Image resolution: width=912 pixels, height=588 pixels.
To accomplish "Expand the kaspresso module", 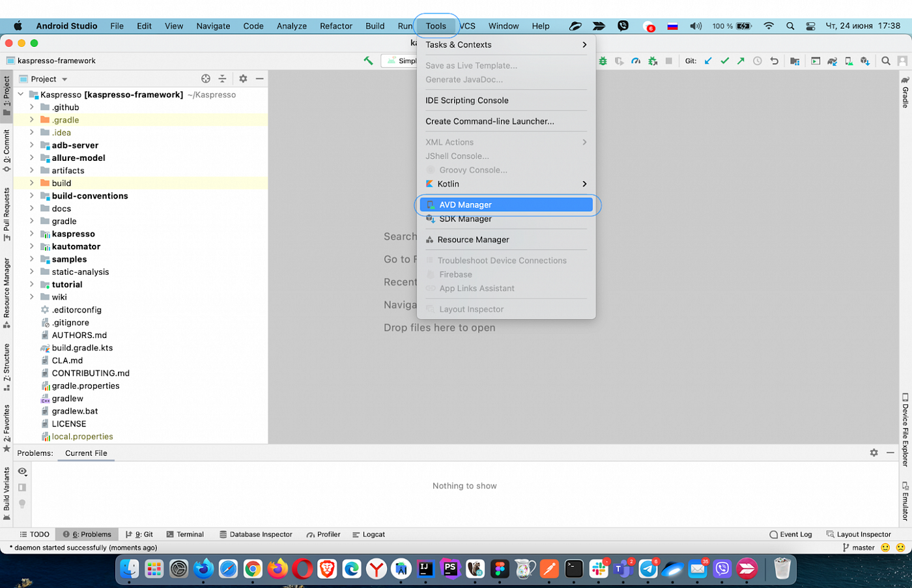I will point(31,234).
